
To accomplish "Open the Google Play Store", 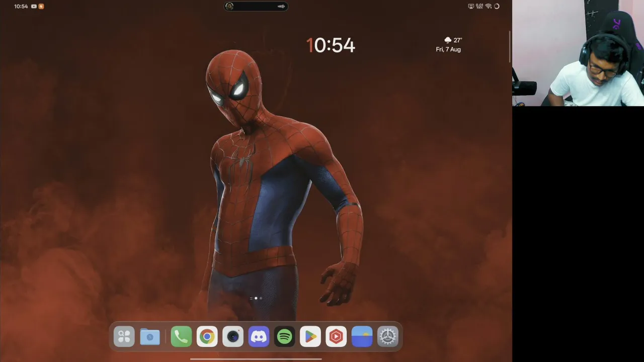I will click(310, 336).
